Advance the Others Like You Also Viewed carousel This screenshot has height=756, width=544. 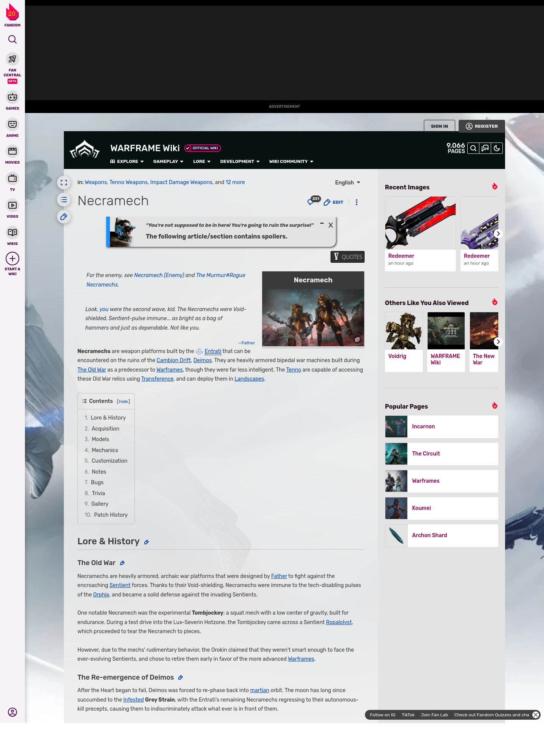point(498,342)
